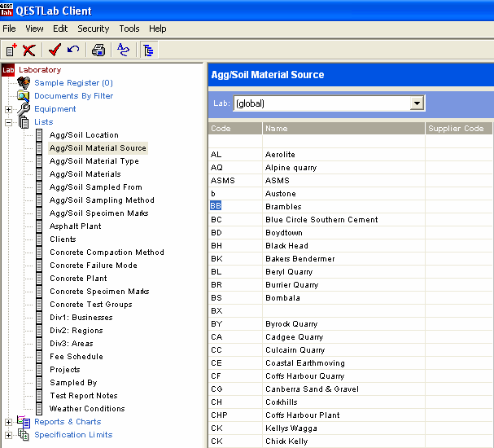Click the red checkmark save icon

tap(55, 51)
